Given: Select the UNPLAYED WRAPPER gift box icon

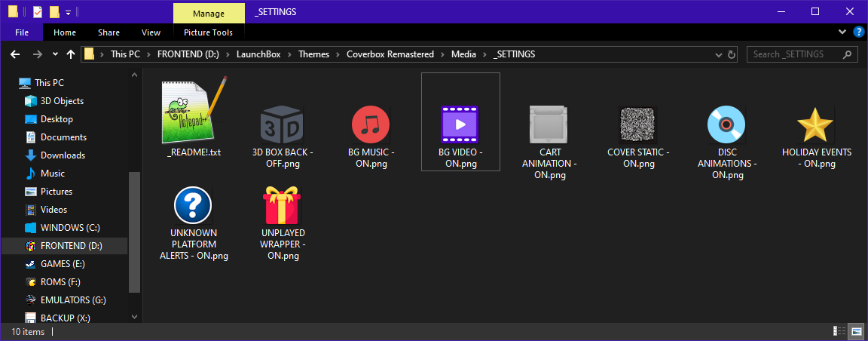Looking at the screenshot, I should 283,205.
